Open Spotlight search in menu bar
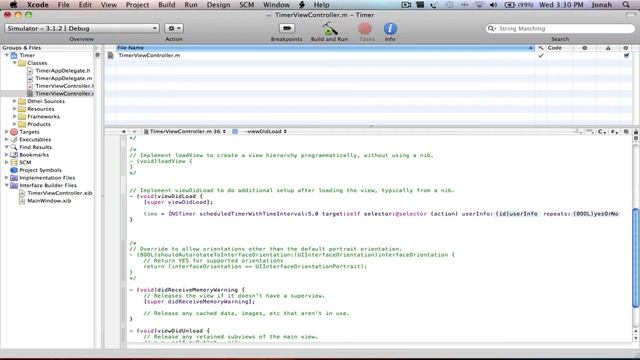The height and width of the screenshot is (360, 640). pyautogui.click(x=626, y=5)
